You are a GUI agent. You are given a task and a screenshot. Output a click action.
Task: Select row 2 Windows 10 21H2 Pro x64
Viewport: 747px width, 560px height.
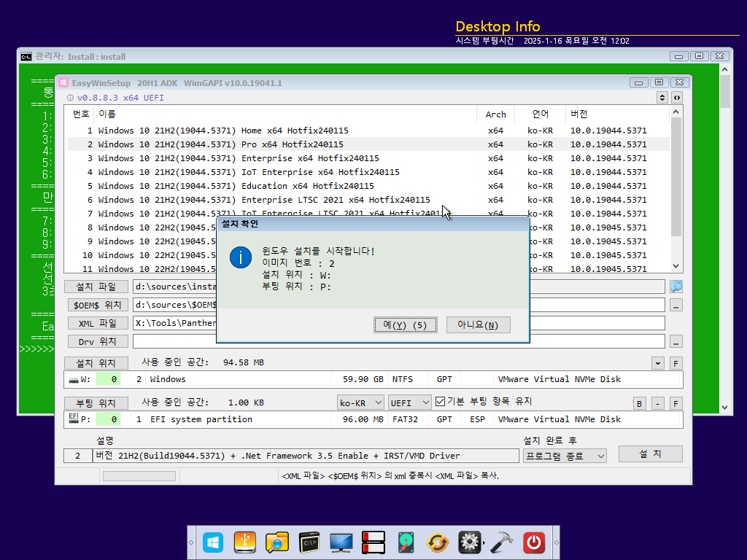pyautogui.click(x=368, y=144)
